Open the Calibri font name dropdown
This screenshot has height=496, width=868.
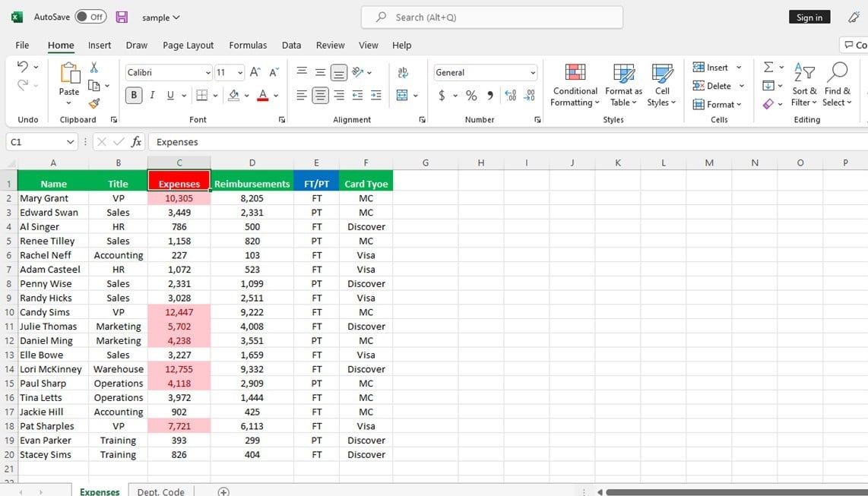click(207, 72)
